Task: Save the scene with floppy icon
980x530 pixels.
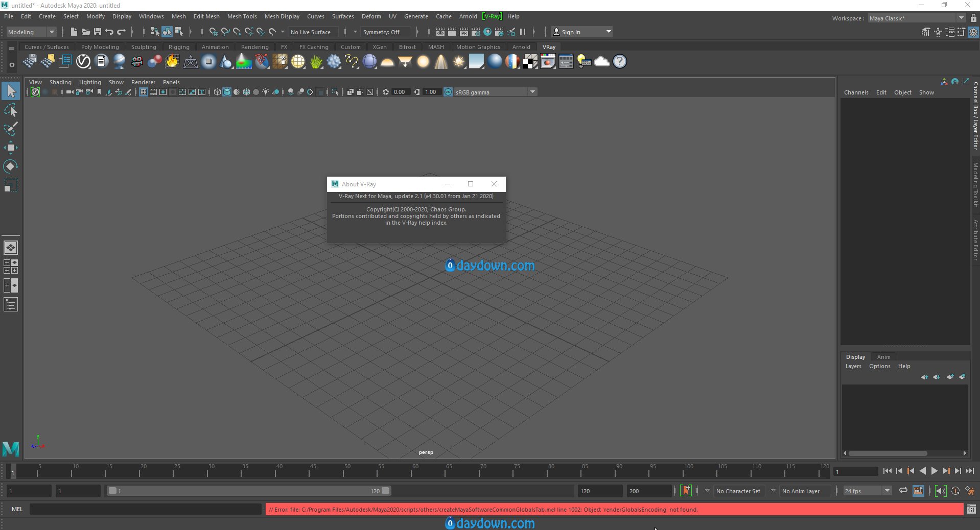Action: pyautogui.click(x=98, y=32)
